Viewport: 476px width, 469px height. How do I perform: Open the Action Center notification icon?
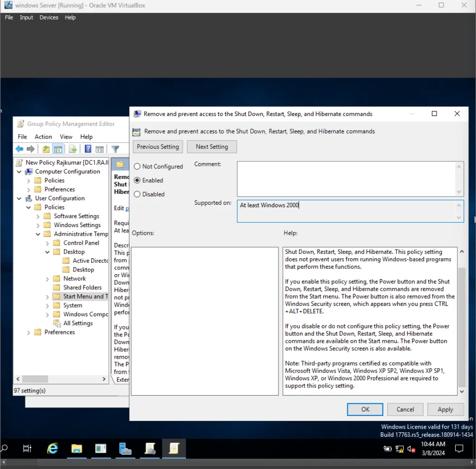coord(459,449)
